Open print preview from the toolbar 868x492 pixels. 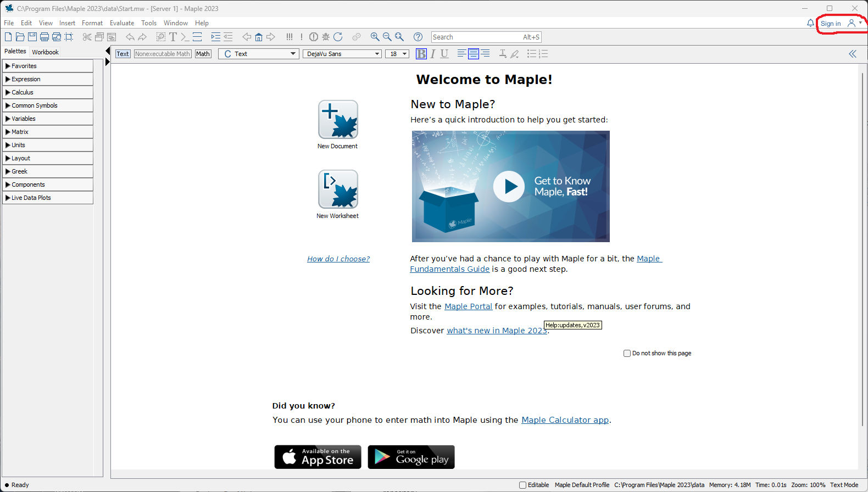pos(57,37)
